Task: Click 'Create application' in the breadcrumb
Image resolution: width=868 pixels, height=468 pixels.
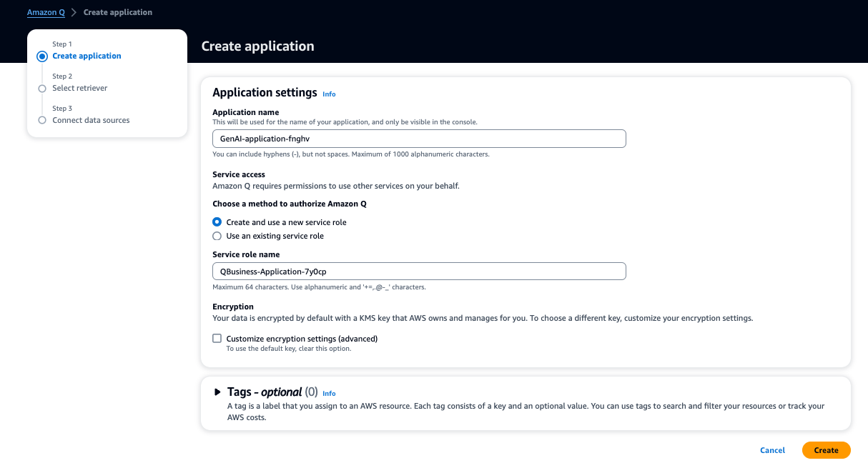Action: (x=117, y=11)
